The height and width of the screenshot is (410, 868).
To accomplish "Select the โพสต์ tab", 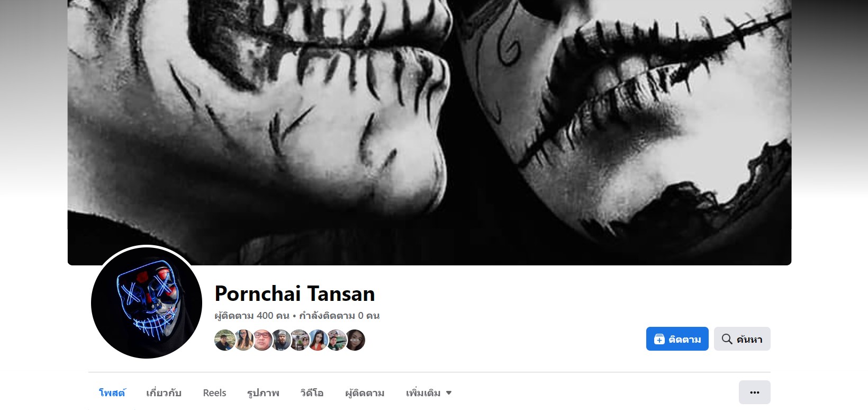I will click(112, 393).
